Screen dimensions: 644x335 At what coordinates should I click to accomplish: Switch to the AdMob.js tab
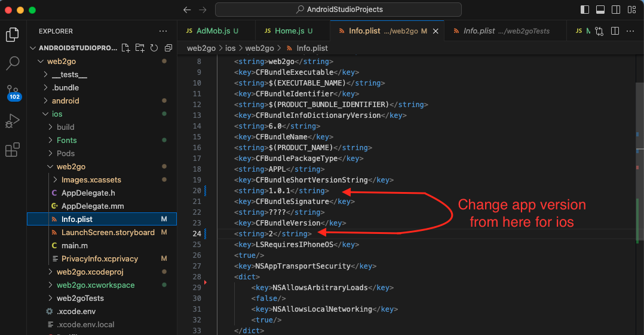point(212,31)
